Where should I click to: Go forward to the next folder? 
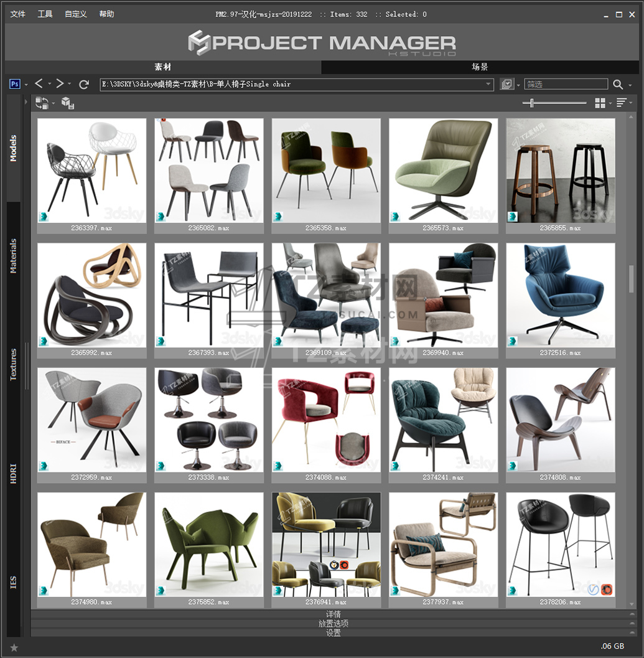(60, 84)
